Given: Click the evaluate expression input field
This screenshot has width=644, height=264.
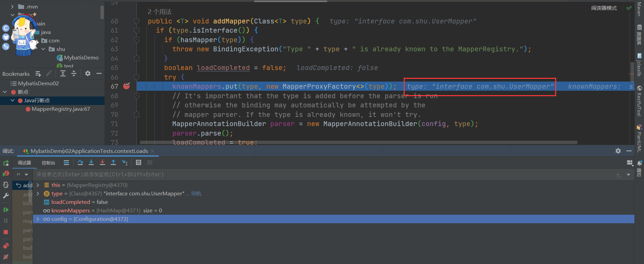Looking at the screenshot, I should coord(306,175).
